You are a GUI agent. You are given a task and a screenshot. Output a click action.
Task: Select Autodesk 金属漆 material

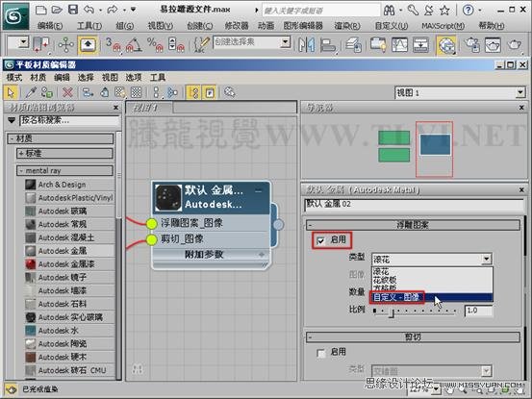point(69,264)
